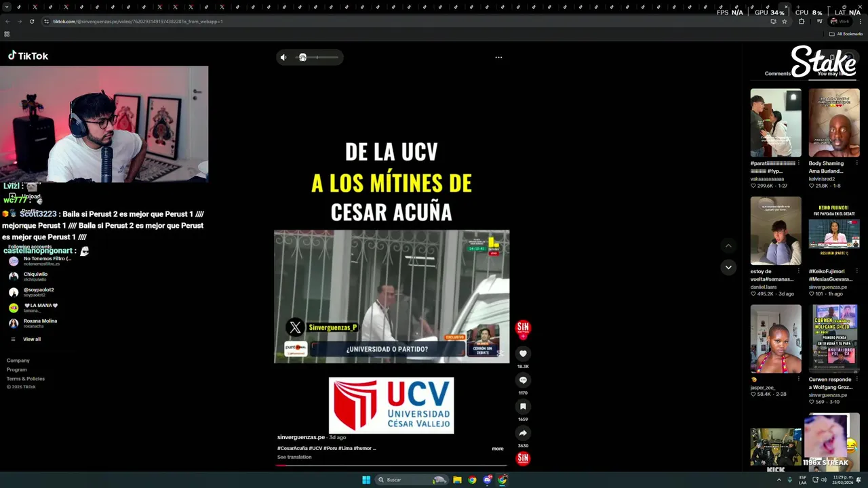Image resolution: width=868 pixels, height=488 pixels.
Task: Go to previous video with up chevron
Action: tap(728, 246)
